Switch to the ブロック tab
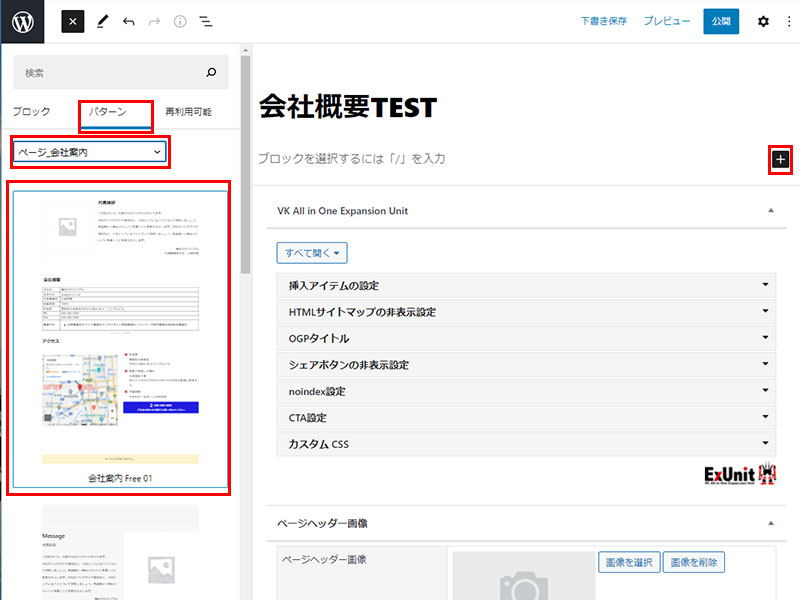 tap(31, 112)
